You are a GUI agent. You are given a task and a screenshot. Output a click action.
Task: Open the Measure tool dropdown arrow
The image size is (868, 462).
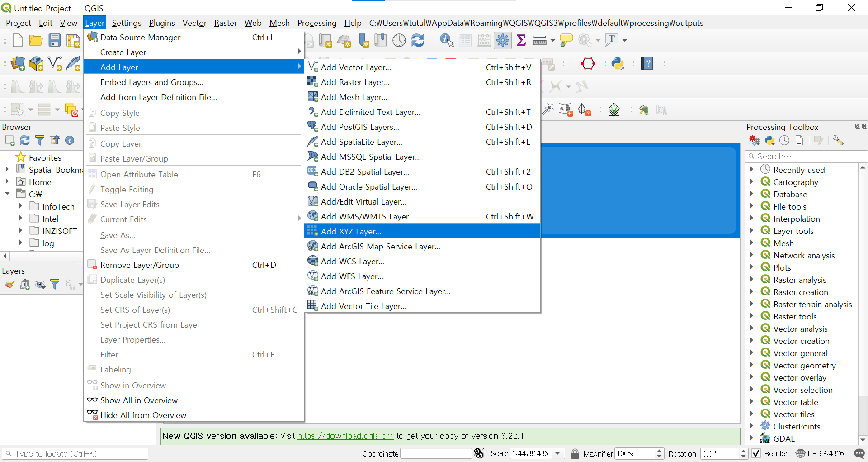pyautogui.click(x=552, y=40)
